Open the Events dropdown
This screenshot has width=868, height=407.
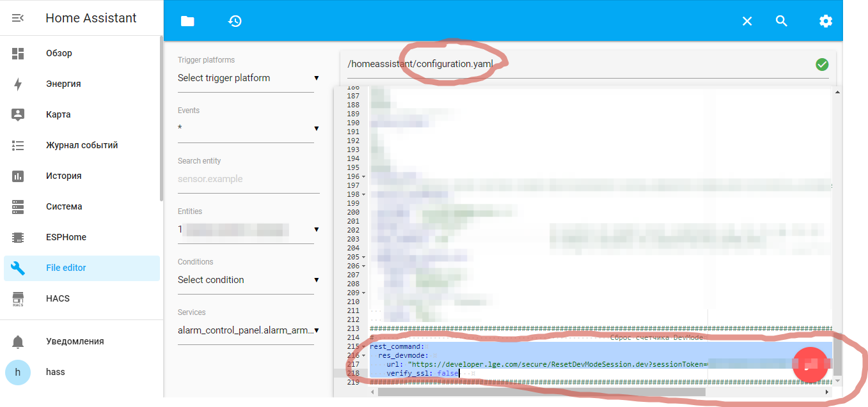[x=248, y=128]
